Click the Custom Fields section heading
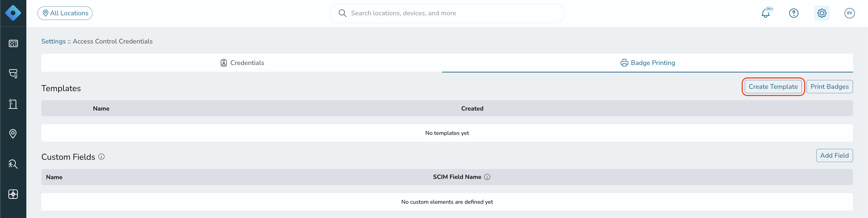Image resolution: width=868 pixels, height=218 pixels. click(68, 157)
